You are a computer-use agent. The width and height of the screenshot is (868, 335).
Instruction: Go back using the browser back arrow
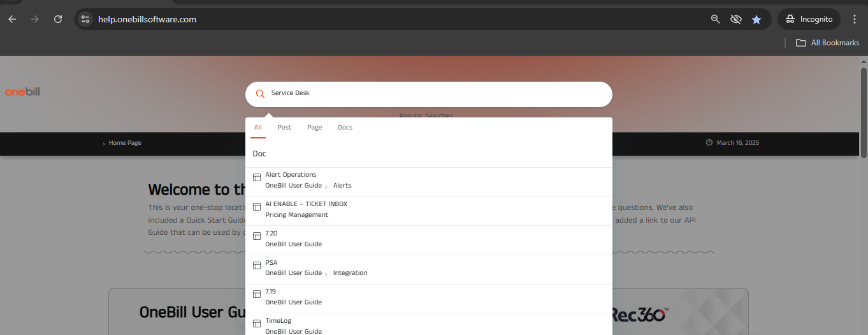point(12,19)
